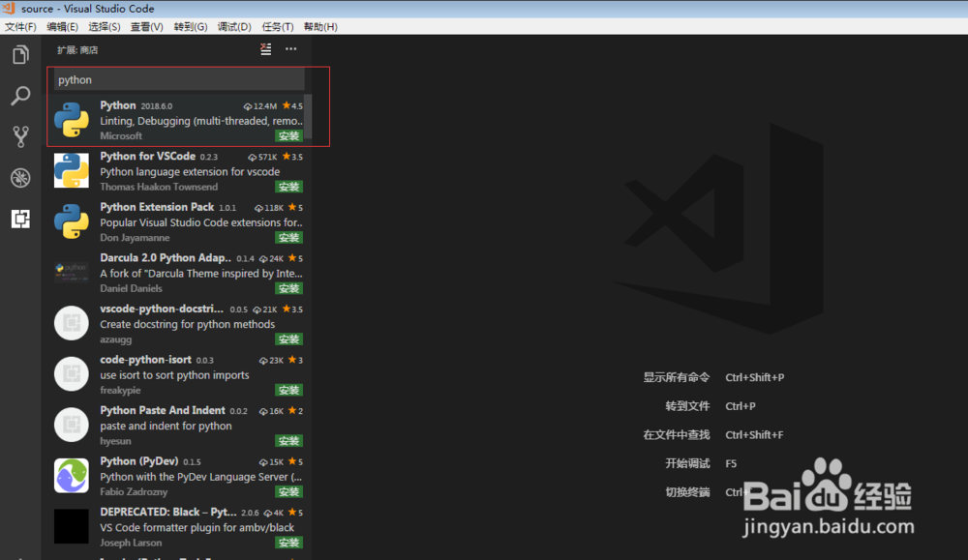Click the 开始调试 shortcut hint

[687, 463]
